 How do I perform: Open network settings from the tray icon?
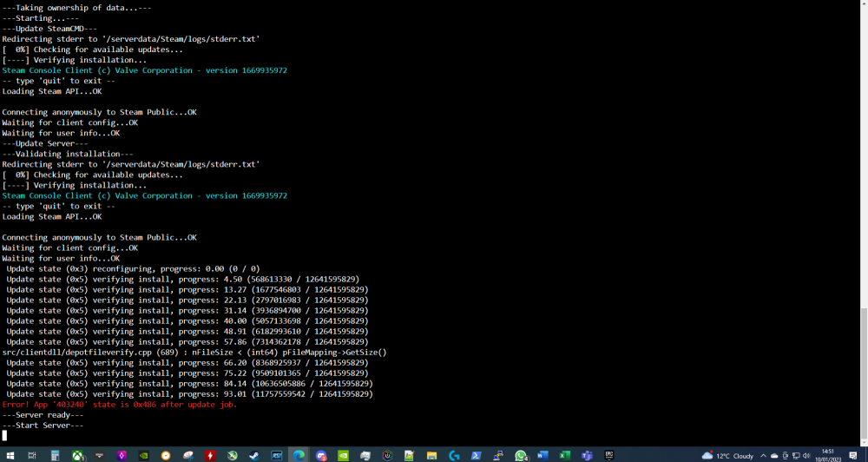[x=795, y=456]
